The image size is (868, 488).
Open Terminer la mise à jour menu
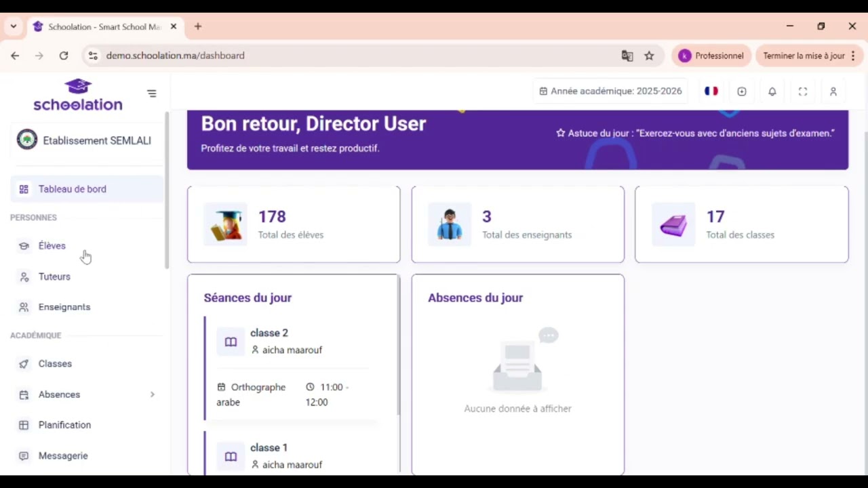tap(810, 56)
